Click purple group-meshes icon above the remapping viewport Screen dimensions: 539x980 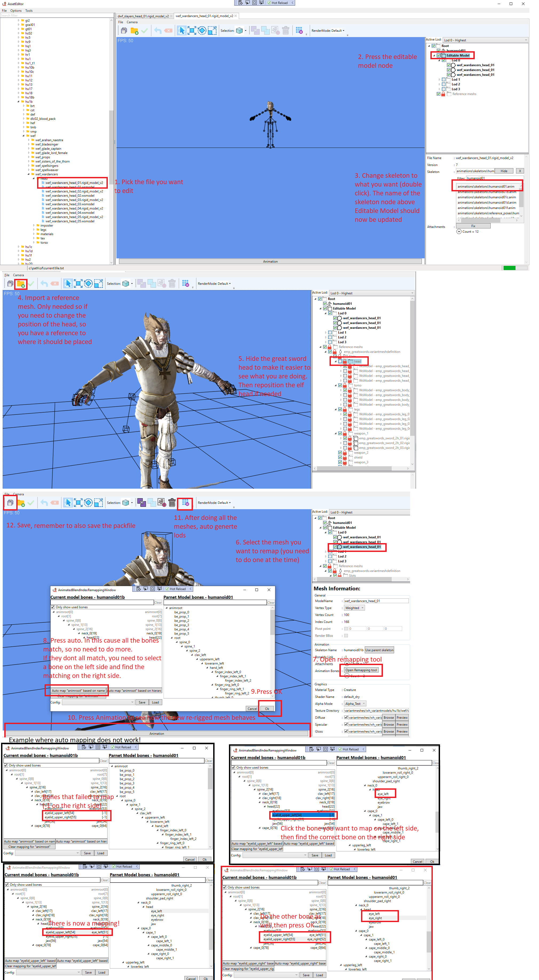click(141, 503)
